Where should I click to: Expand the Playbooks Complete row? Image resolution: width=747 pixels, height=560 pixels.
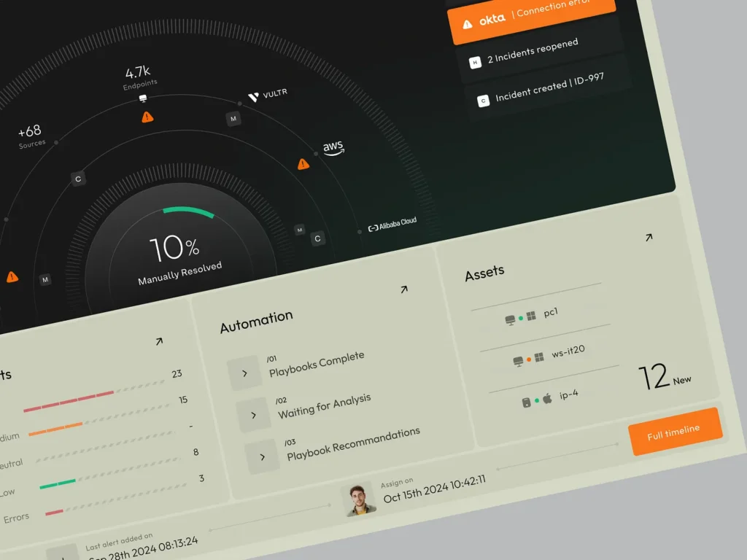click(x=244, y=373)
